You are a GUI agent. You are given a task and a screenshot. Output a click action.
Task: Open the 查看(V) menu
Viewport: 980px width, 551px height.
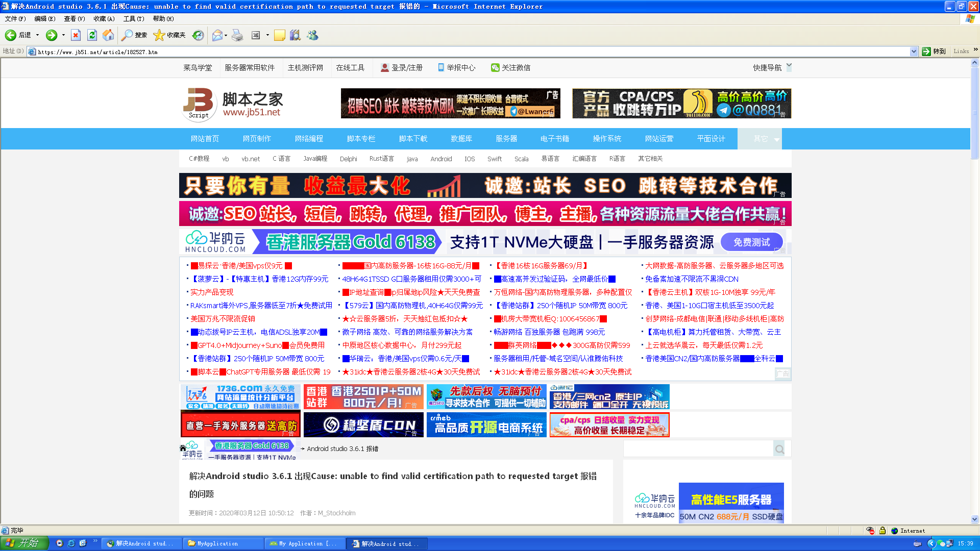point(75,19)
